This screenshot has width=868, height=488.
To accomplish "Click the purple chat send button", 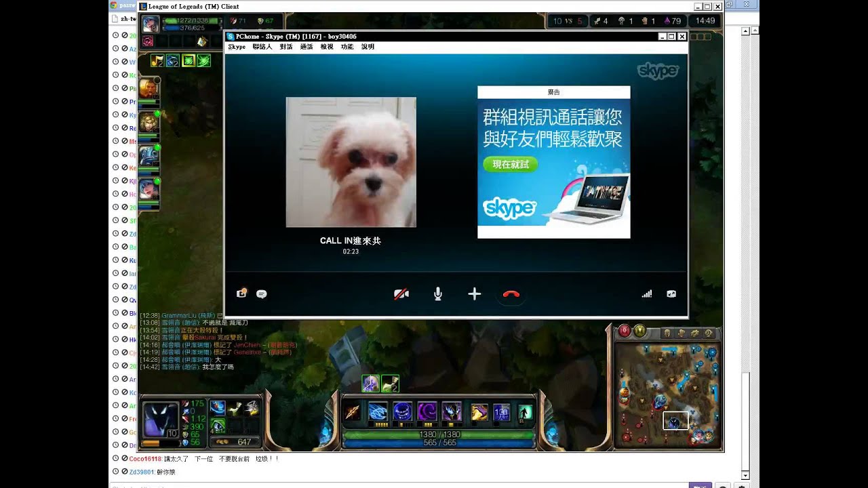I will point(701,485).
